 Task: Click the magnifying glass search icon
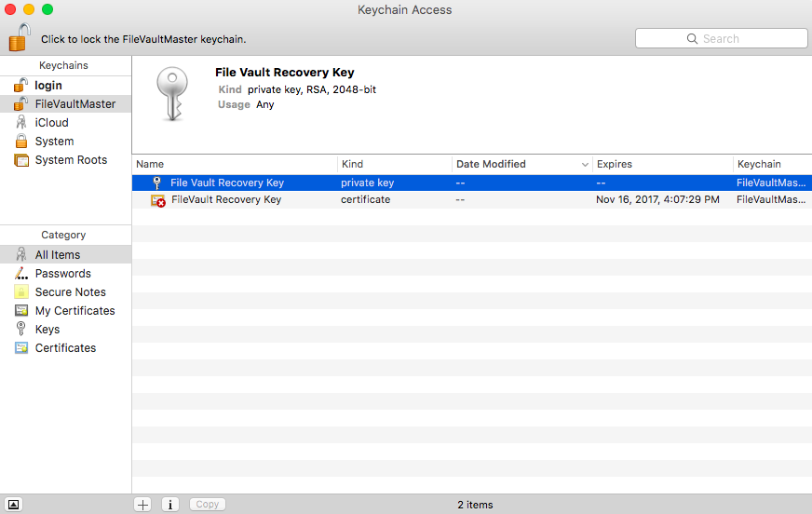point(692,39)
